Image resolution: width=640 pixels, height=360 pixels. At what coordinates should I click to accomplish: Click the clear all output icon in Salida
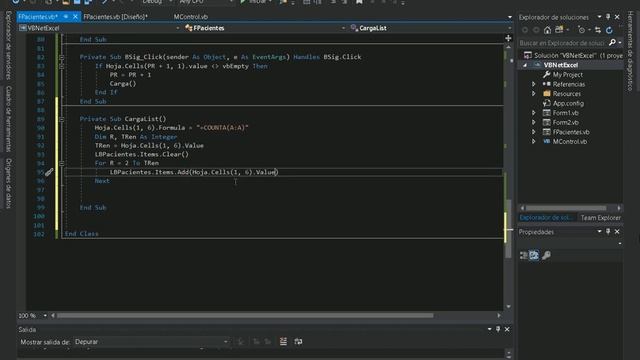[x=283, y=341]
